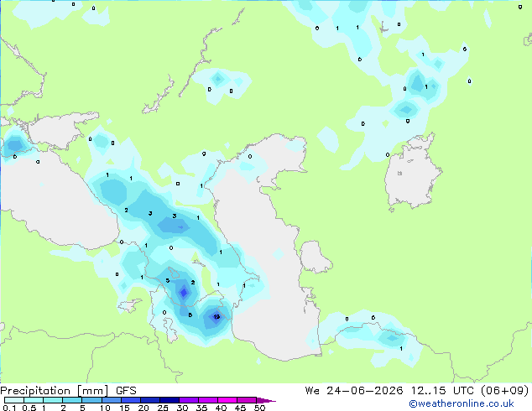Image resolution: width=532 pixels, height=411 pixels.
Task: Click the over-50 arrow tip of legend
Action: tap(266, 400)
